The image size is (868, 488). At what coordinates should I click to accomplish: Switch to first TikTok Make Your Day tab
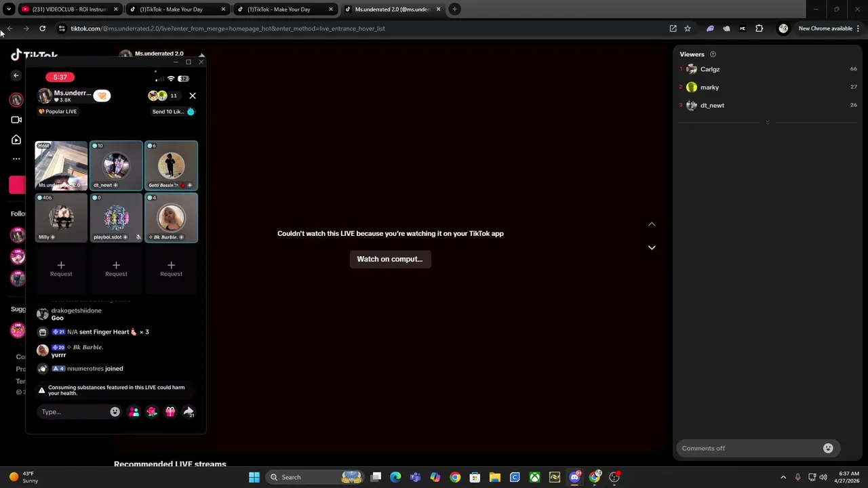click(x=176, y=9)
